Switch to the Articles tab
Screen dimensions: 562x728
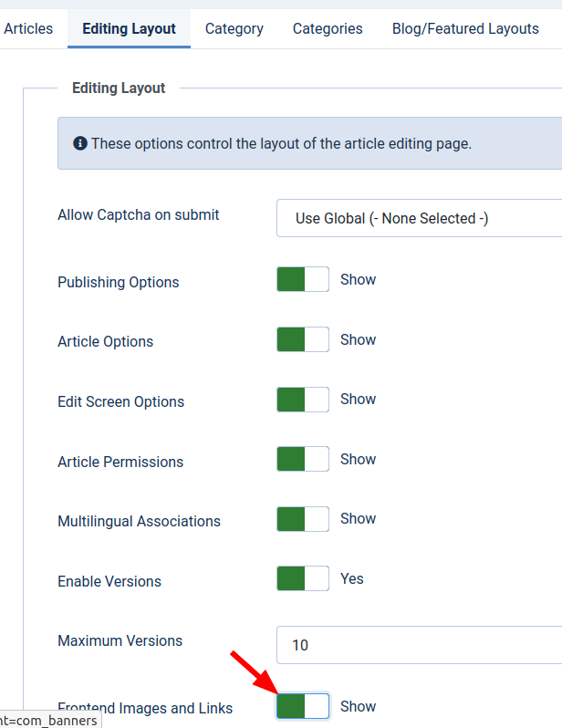point(28,28)
